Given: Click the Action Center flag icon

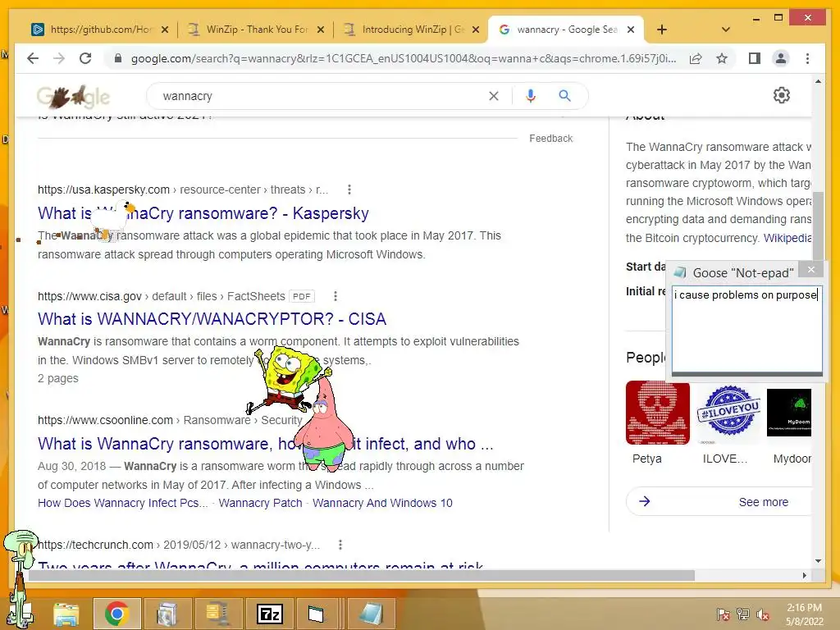Looking at the screenshot, I should click(723, 614).
